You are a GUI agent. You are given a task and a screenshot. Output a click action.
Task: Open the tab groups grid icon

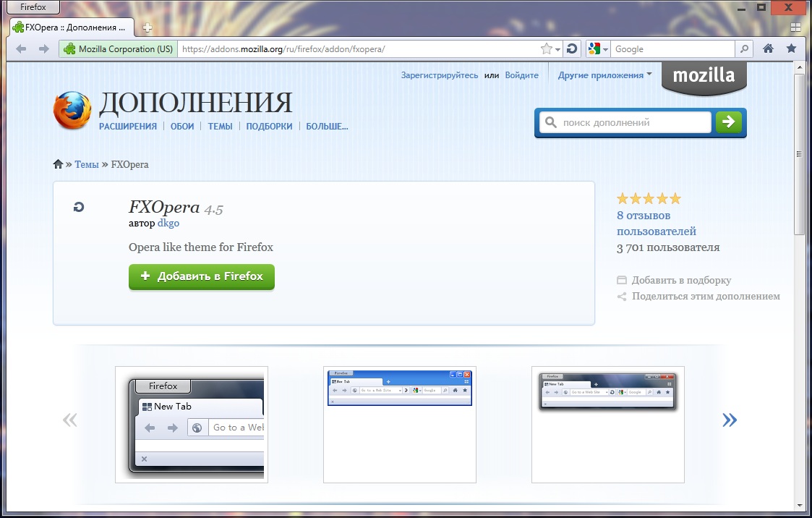click(795, 27)
